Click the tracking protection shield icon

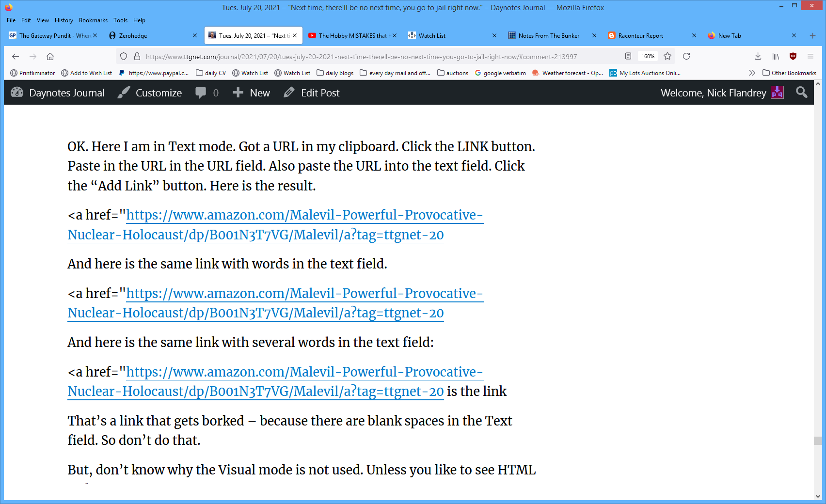click(124, 57)
